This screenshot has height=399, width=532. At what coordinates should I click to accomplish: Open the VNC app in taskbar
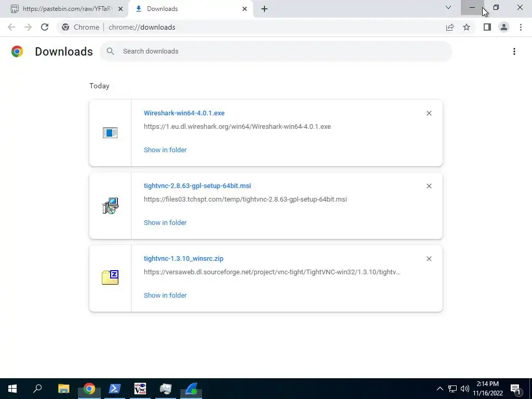[x=140, y=389]
